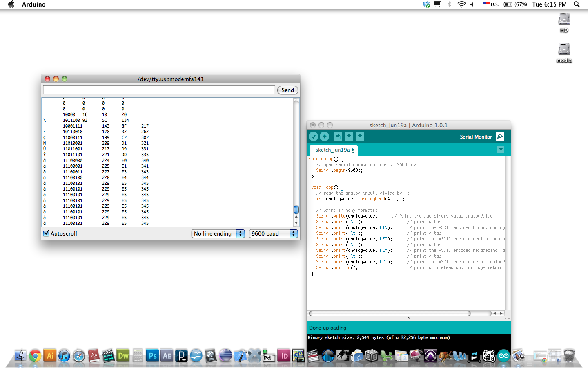The image size is (588, 368).
Task: Click the row reading 1011100 92 5C 134
Action: [86, 120]
